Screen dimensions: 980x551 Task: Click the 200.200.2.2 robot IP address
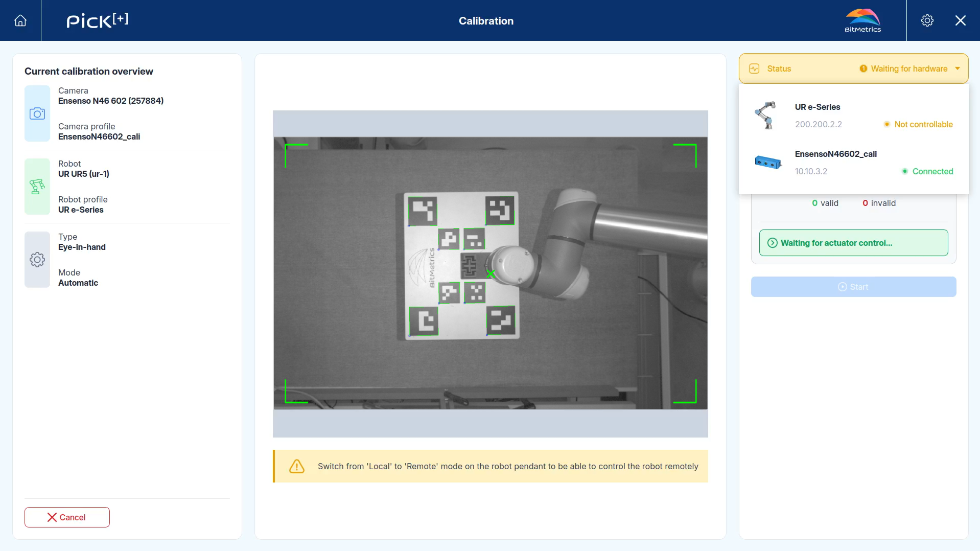point(818,124)
